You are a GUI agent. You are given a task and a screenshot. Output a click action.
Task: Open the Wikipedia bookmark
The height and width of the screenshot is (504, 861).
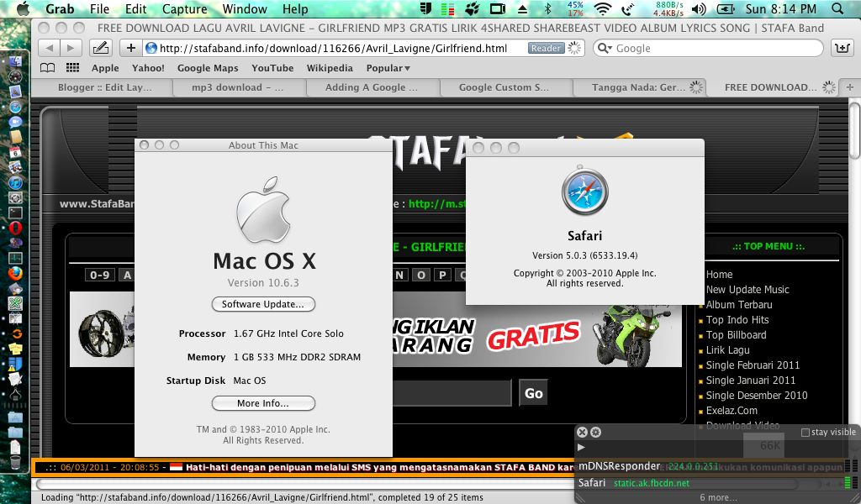(330, 68)
